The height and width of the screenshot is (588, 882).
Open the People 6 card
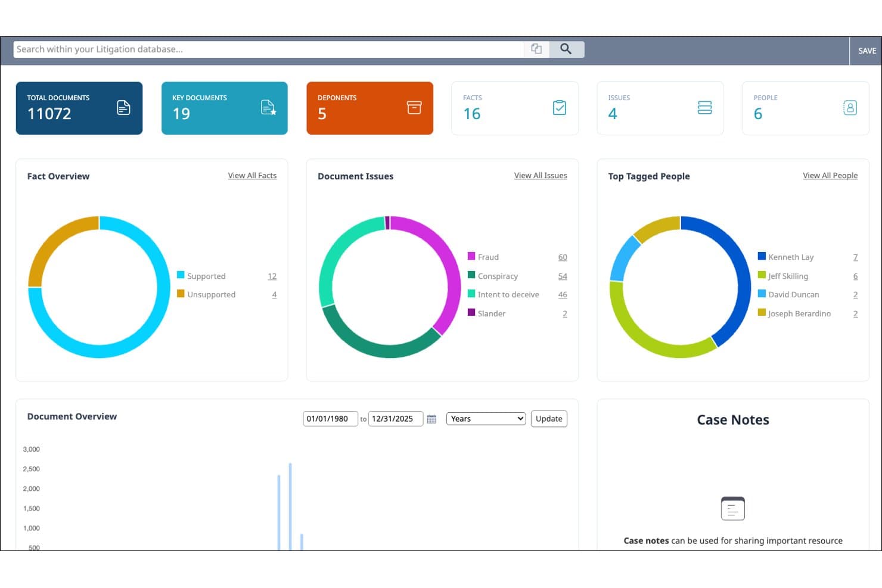pos(806,108)
